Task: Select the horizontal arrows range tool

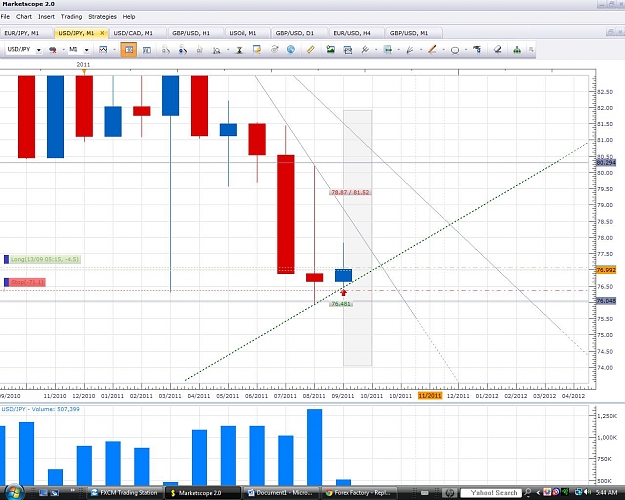Action: click(387, 49)
